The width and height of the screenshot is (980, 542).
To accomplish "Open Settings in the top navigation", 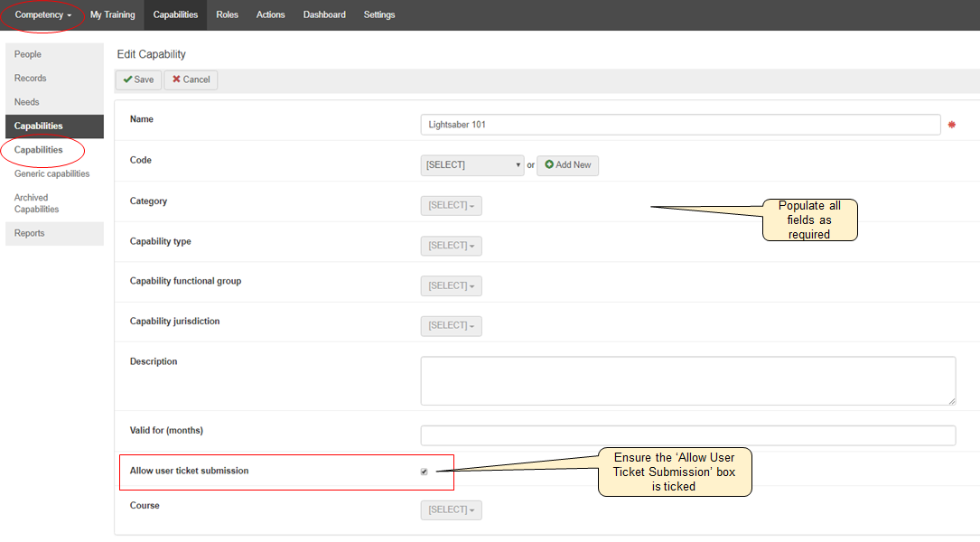I will (379, 14).
